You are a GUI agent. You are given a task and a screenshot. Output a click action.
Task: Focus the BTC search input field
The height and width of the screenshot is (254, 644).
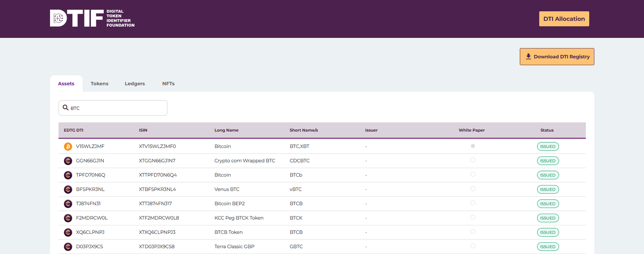click(117, 108)
